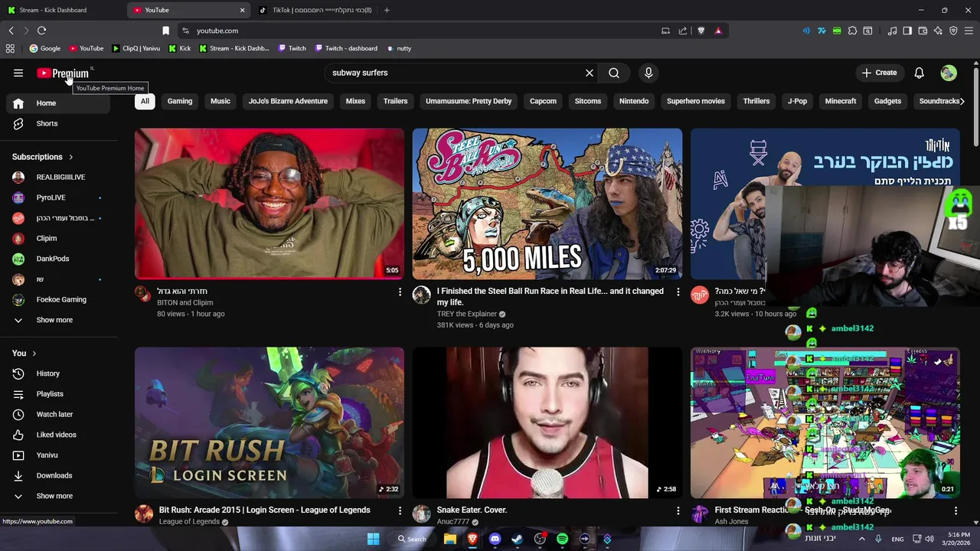
Task: Open a new browser tab
Action: (387, 10)
